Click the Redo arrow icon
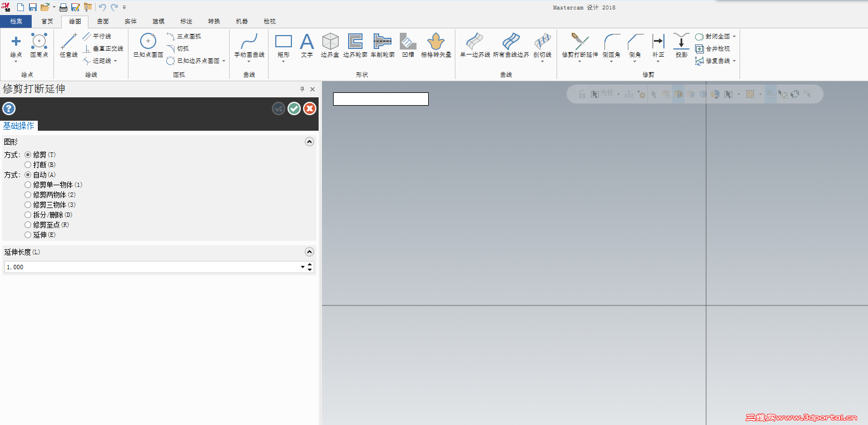Image resolution: width=868 pixels, height=425 pixels. pos(115,7)
